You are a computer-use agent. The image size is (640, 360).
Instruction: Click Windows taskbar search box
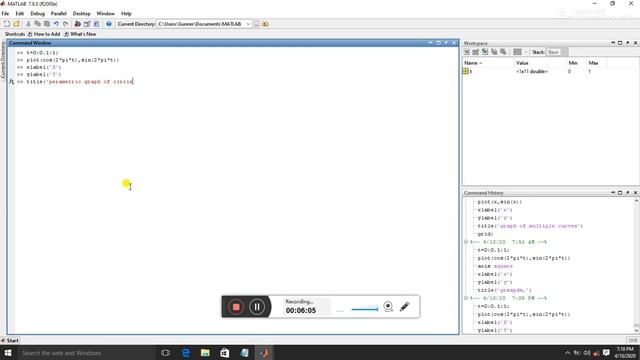(x=86, y=353)
